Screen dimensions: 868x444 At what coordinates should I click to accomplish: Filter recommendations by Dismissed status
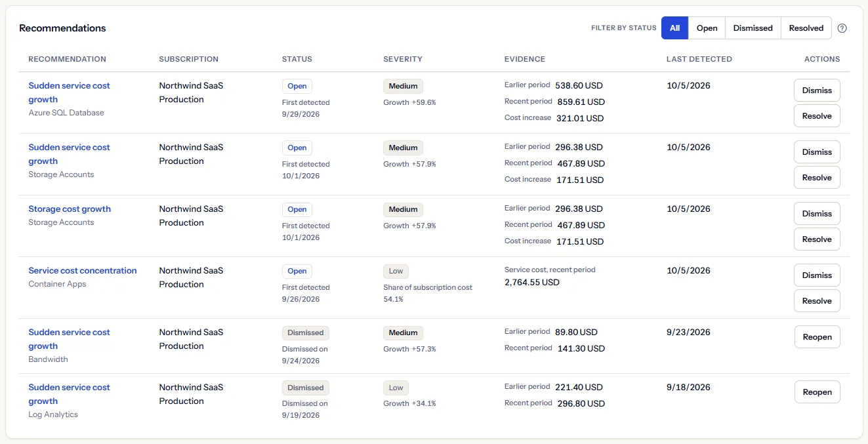click(753, 28)
